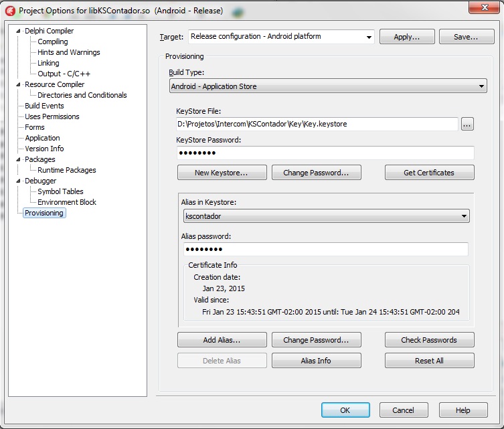
Task: Click the Get Certificates button
Action: (429, 173)
